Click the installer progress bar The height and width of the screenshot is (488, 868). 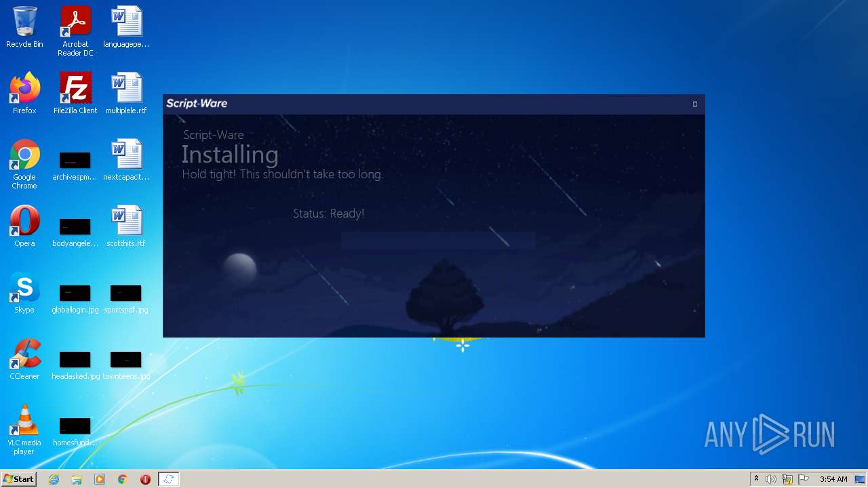tap(438, 241)
